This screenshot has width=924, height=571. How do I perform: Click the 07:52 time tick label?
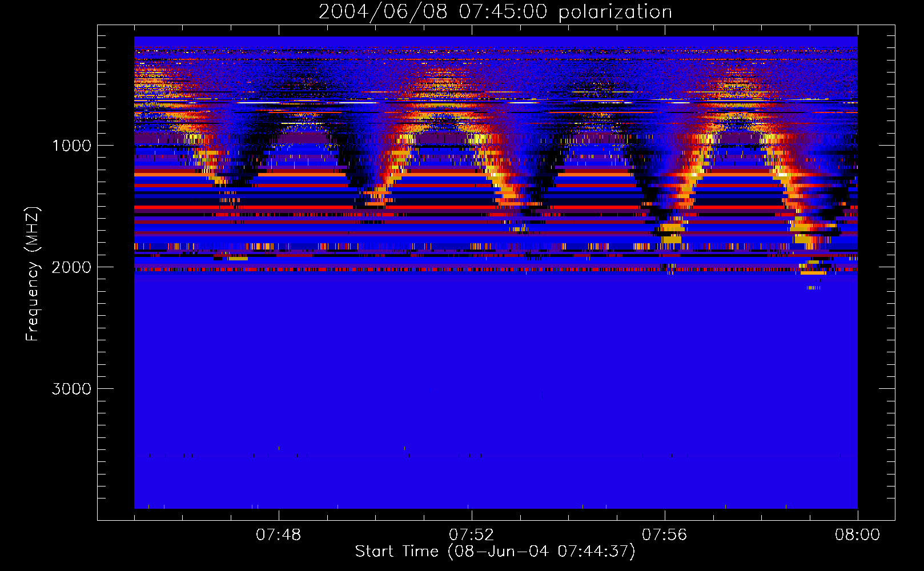(x=471, y=535)
